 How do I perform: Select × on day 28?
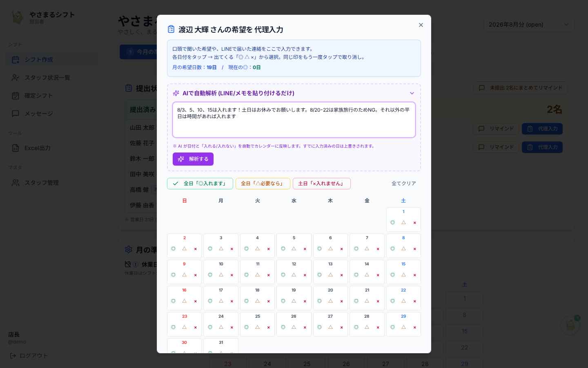[x=378, y=327]
